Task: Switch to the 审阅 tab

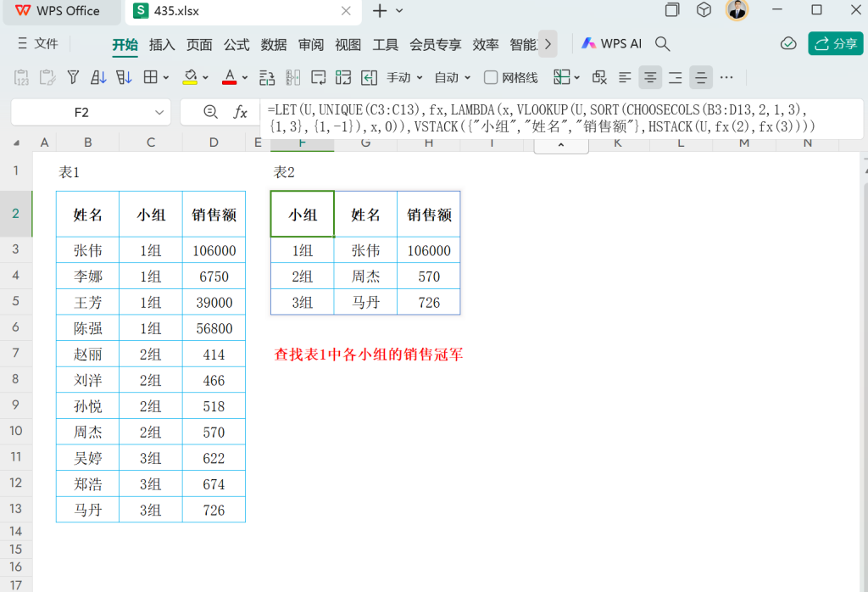Action: tap(310, 44)
